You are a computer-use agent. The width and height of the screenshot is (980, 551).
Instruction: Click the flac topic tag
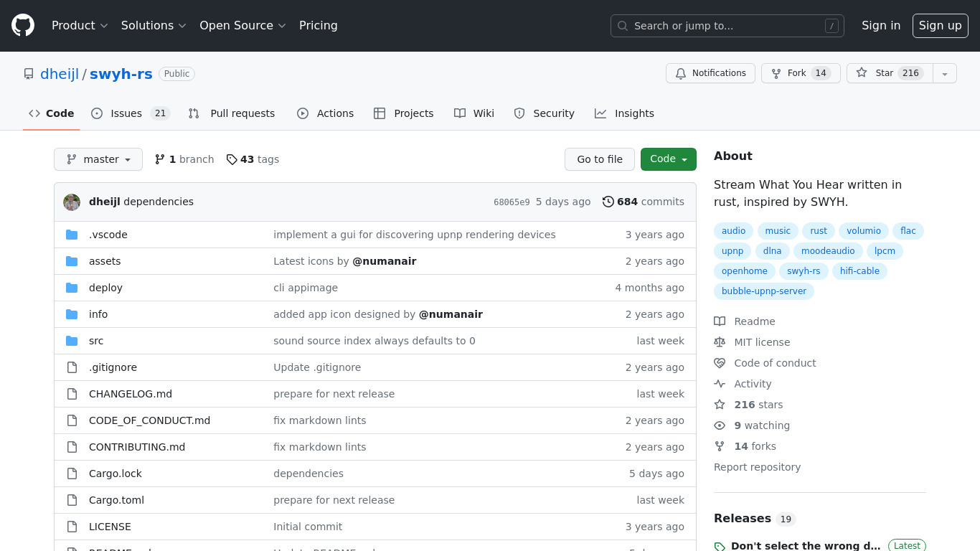pos(908,231)
